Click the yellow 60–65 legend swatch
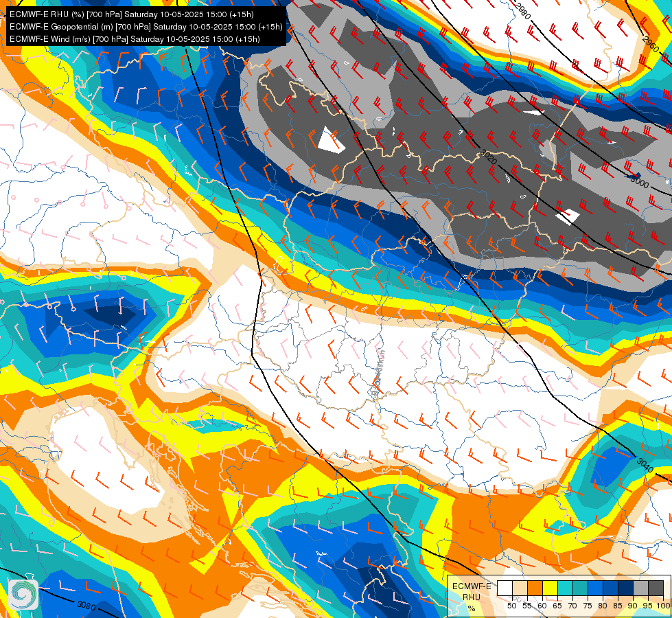Screen dimensions: 672x618 [550, 588]
